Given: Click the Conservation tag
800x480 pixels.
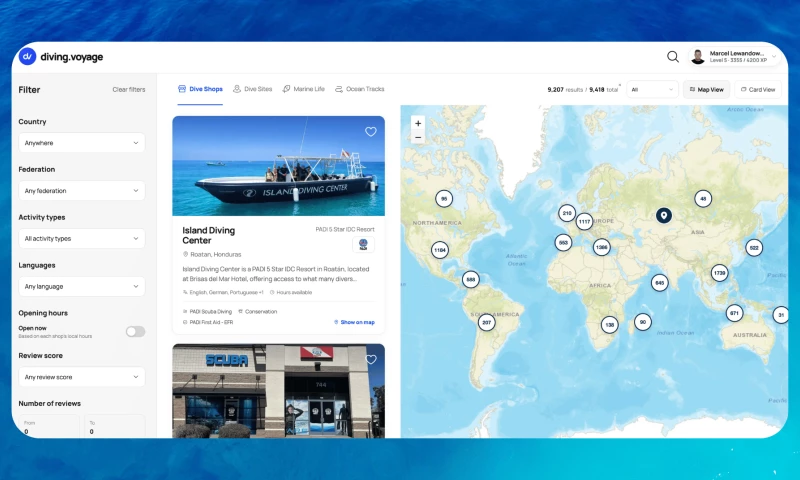Looking at the screenshot, I should pyautogui.click(x=258, y=311).
